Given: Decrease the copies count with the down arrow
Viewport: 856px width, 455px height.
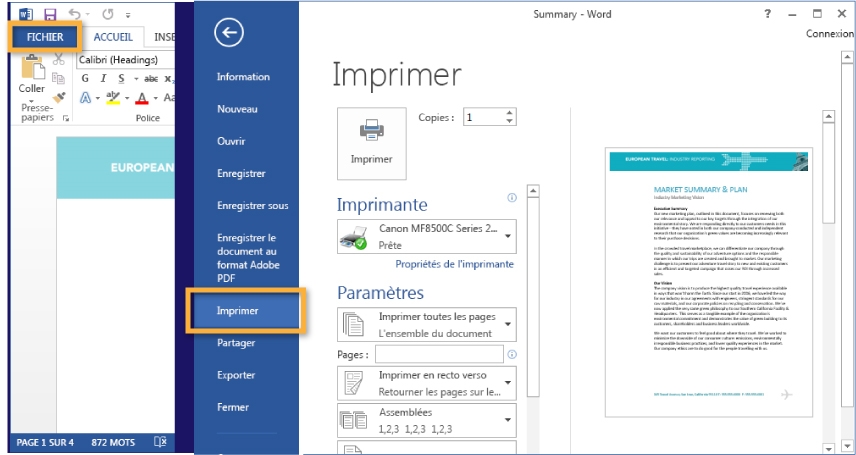Looking at the screenshot, I should click(x=510, y=121).
